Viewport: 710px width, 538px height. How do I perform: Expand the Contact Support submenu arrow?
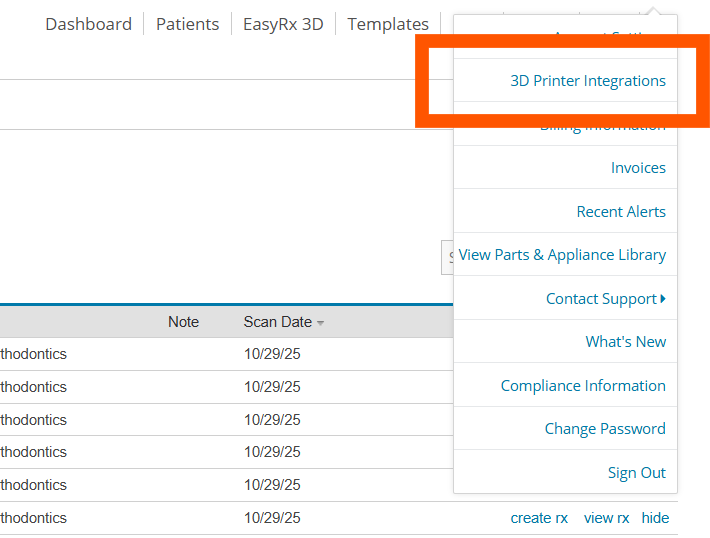(x=663, y=298)
